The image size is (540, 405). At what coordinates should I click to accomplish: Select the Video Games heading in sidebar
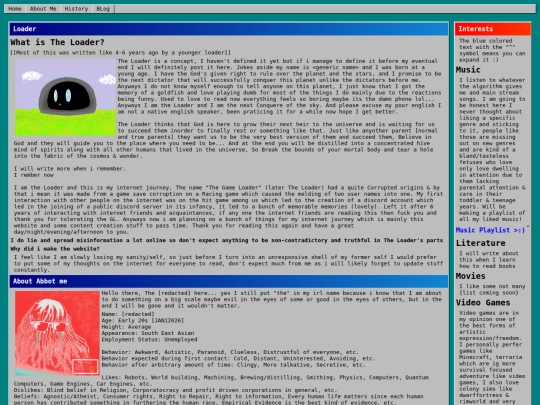coord(483,303)
